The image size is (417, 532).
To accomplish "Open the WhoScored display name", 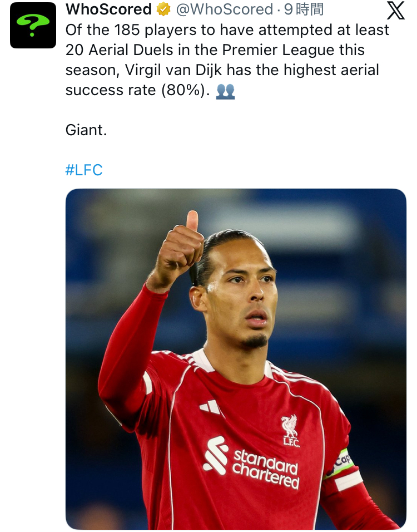I will (x=108, y=10).
